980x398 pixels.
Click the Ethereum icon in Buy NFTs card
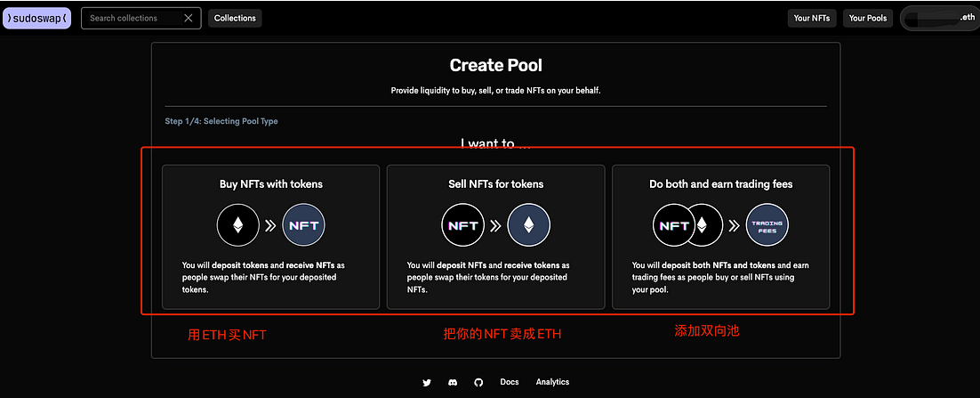(238, 225)
